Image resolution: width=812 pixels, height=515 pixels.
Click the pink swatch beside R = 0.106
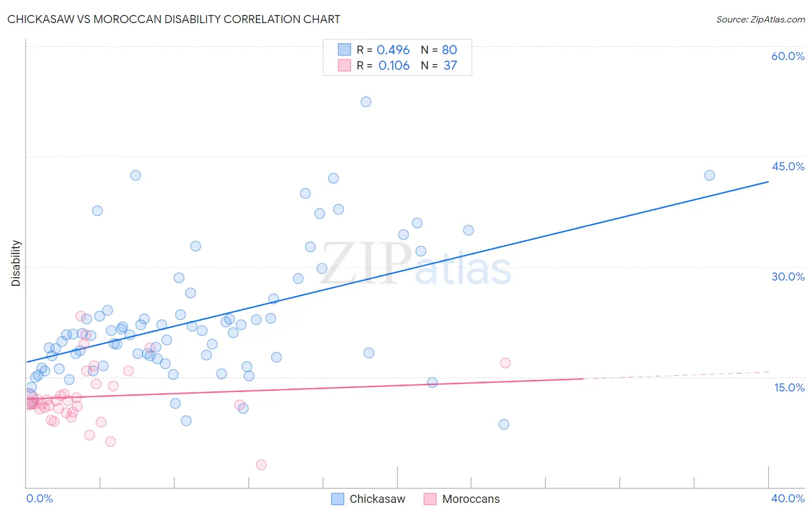pos(344,65)
